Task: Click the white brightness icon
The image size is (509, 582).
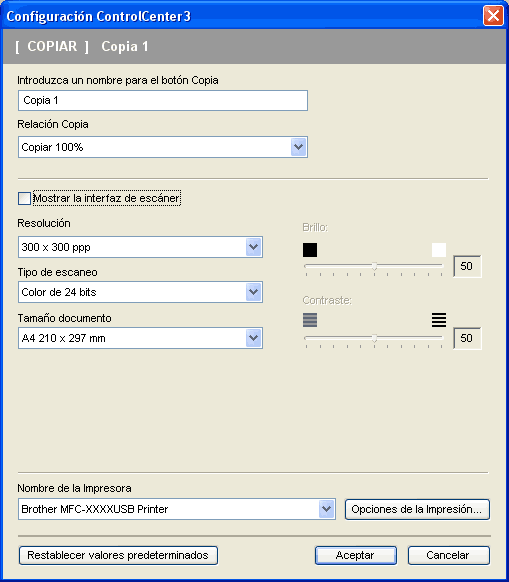Action: [439, 250]
